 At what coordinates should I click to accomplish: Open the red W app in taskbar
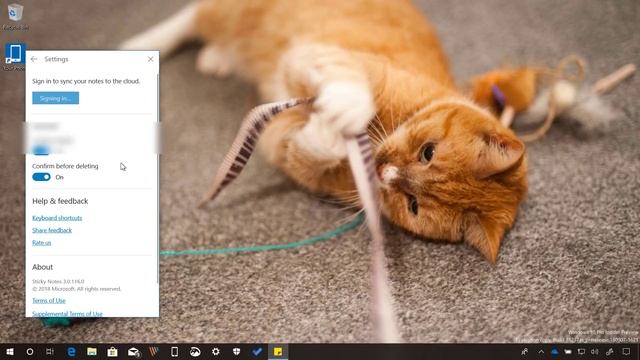click(154, 351)
